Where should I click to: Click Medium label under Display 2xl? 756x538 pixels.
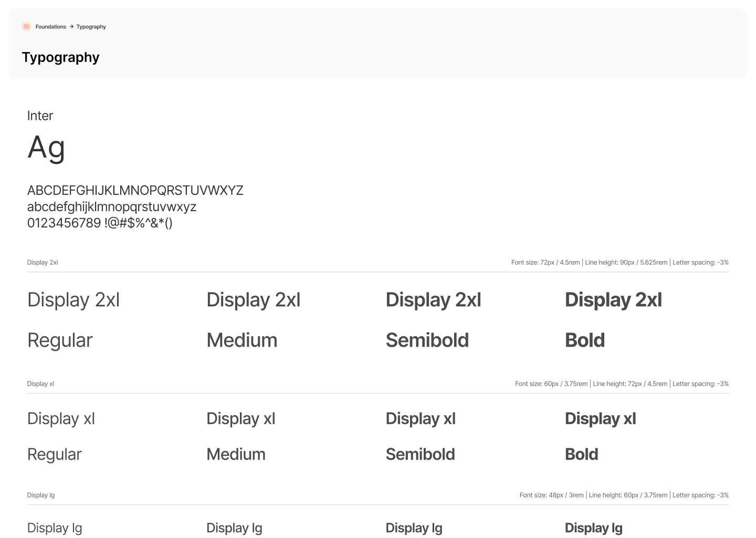pos(241,340)
